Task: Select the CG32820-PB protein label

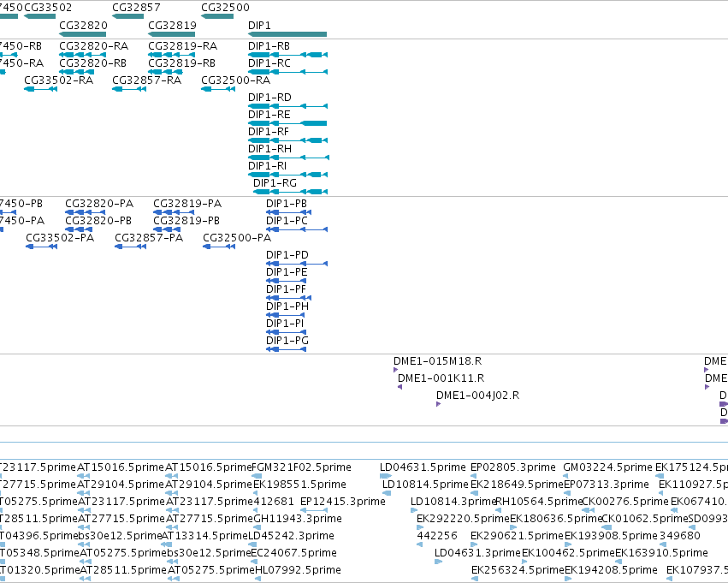Action: (x=98, y=221)
